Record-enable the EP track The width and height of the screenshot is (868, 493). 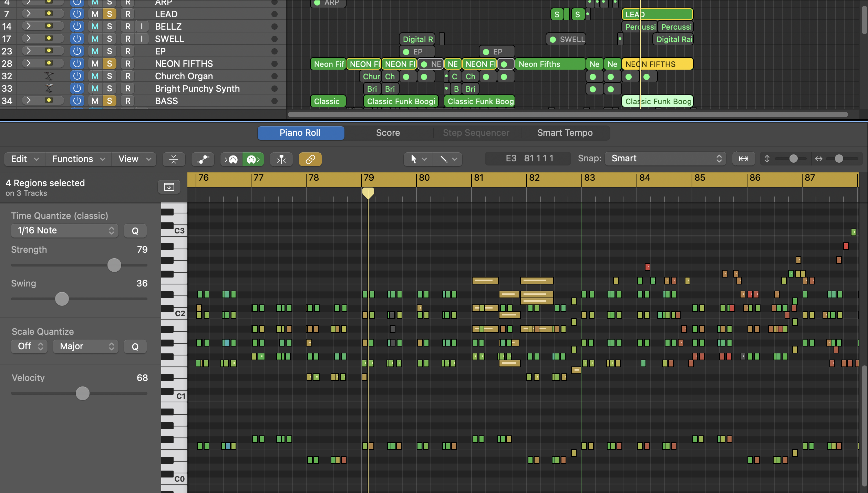(x=128, y=51)
